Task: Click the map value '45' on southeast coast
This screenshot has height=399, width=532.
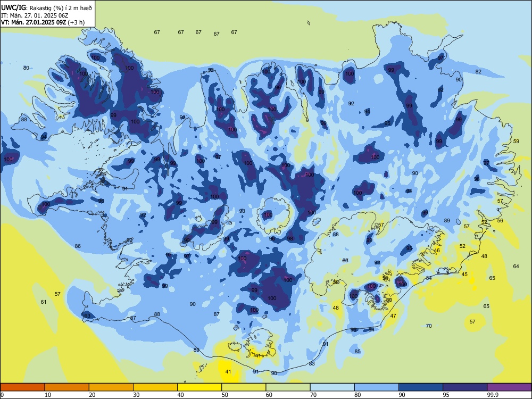Action: pos(464,274)
